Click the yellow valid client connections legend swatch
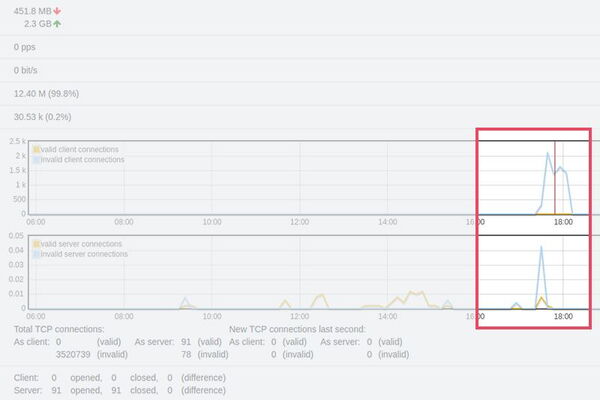This screenshot has height=400, width=600. point(37,150)
